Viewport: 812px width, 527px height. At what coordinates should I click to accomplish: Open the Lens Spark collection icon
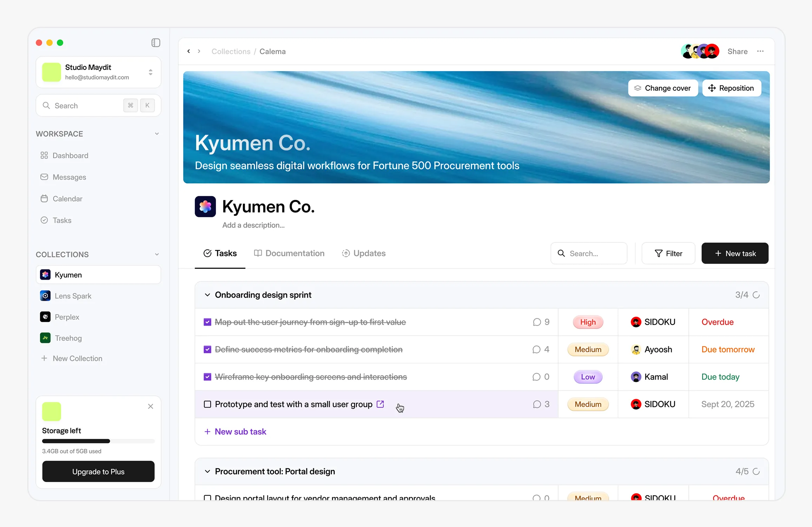click(x=45, y=296)
